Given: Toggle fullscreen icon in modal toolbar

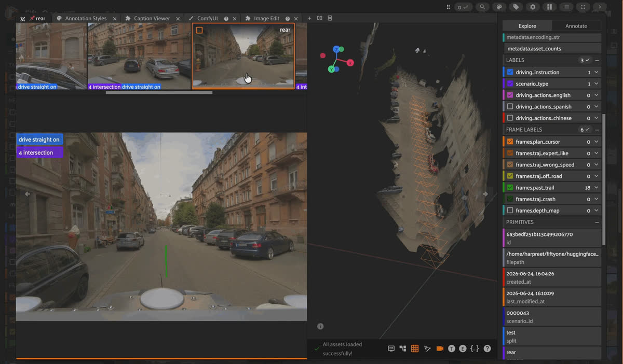Looking at the screenshot, I should tap(583, 7).
